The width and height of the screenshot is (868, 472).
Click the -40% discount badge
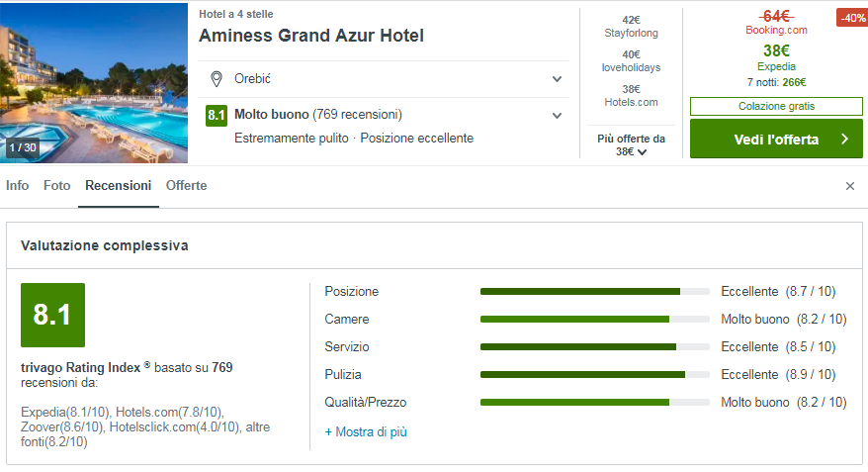click(851, 18)
